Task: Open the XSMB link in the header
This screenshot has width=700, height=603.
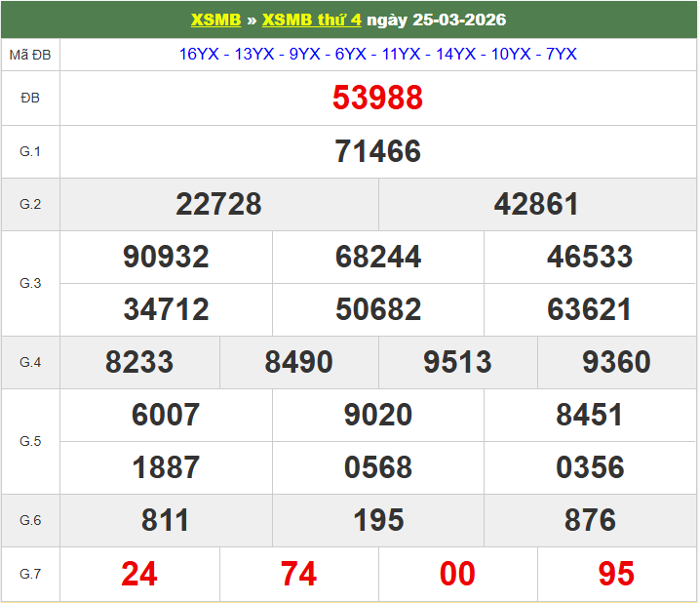Action: tap(215, 20)
